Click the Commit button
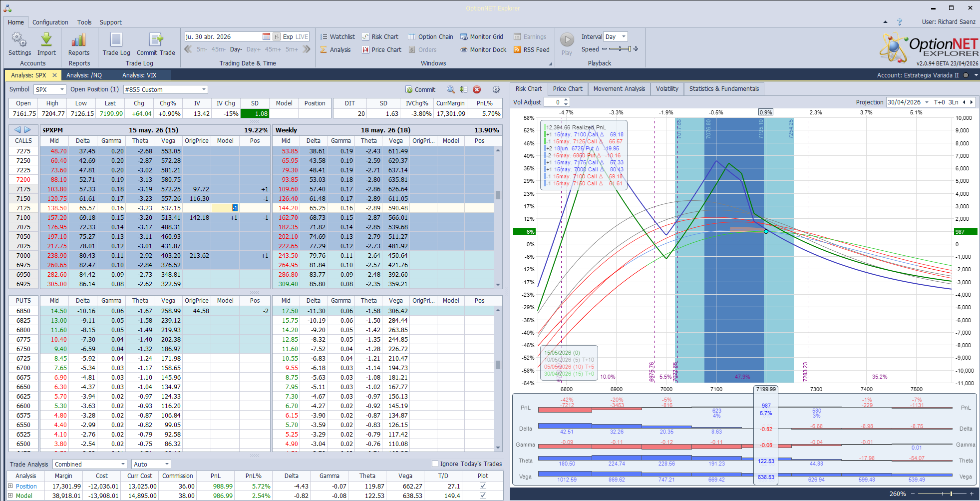The image size is (980, 501). pos(421,89)
